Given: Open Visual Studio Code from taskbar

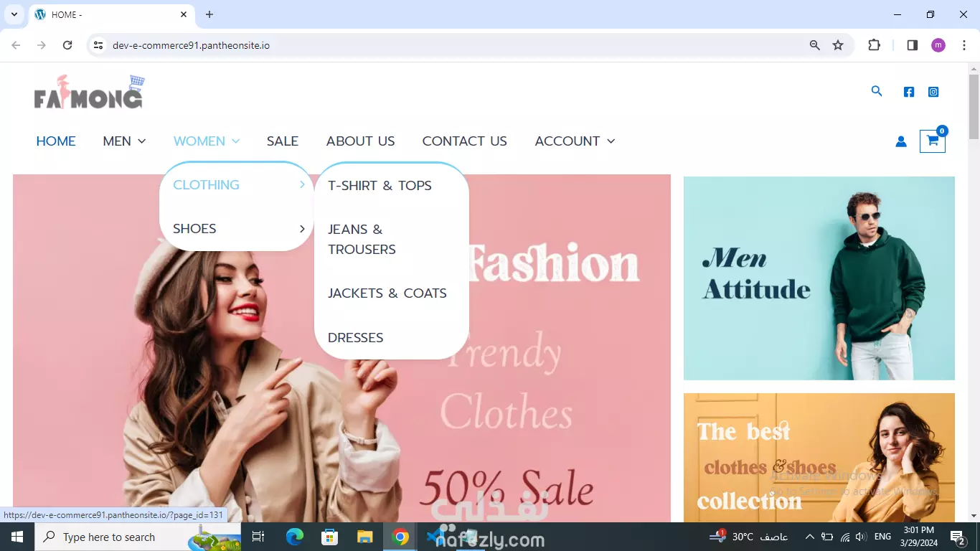Looking at the screenshot, I should point(435,537).
